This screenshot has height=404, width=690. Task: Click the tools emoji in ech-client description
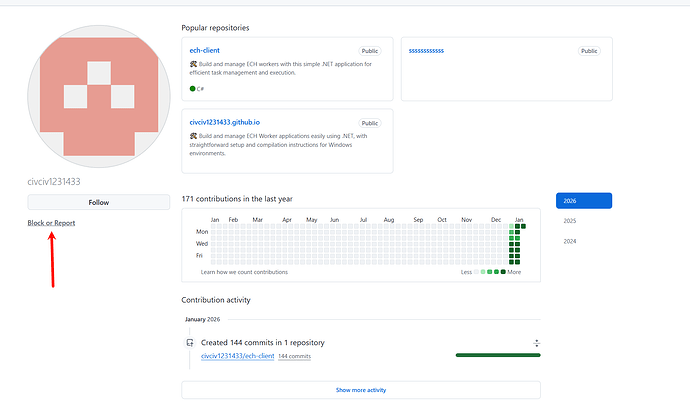coord(193,64)
